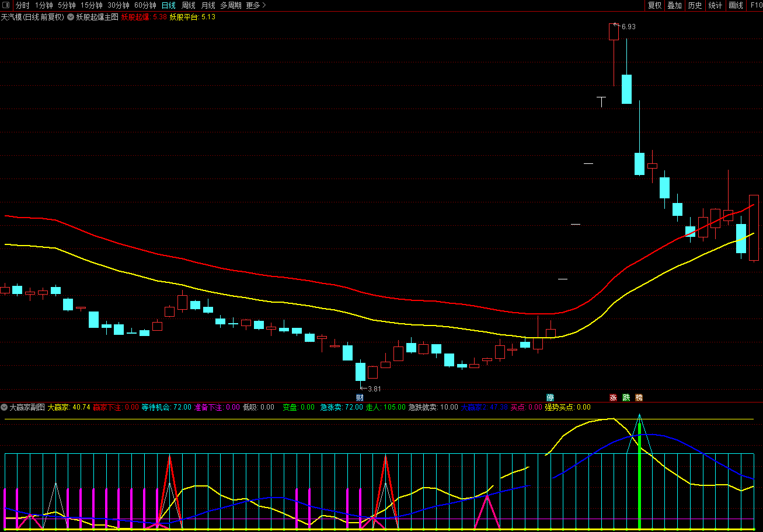763x532 pixels.
Task: Select the 强势买点: 0.00 value label
Action: click(567, 407)
